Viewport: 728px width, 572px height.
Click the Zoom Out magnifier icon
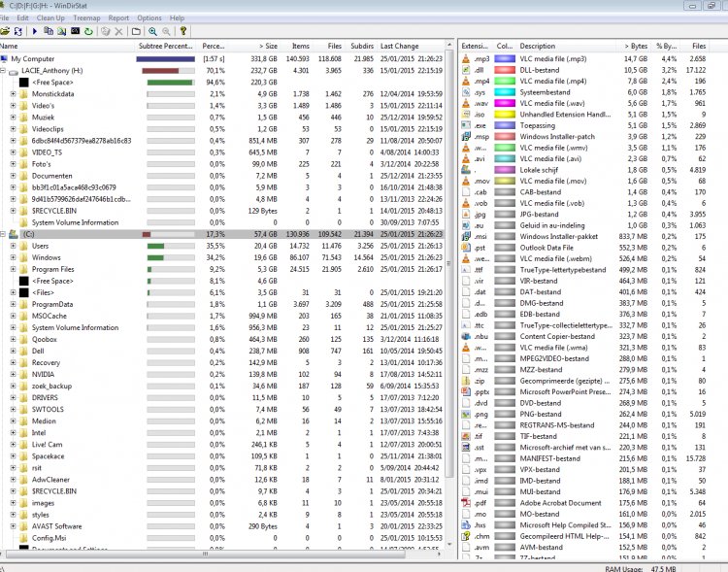(x=166, y=32)
